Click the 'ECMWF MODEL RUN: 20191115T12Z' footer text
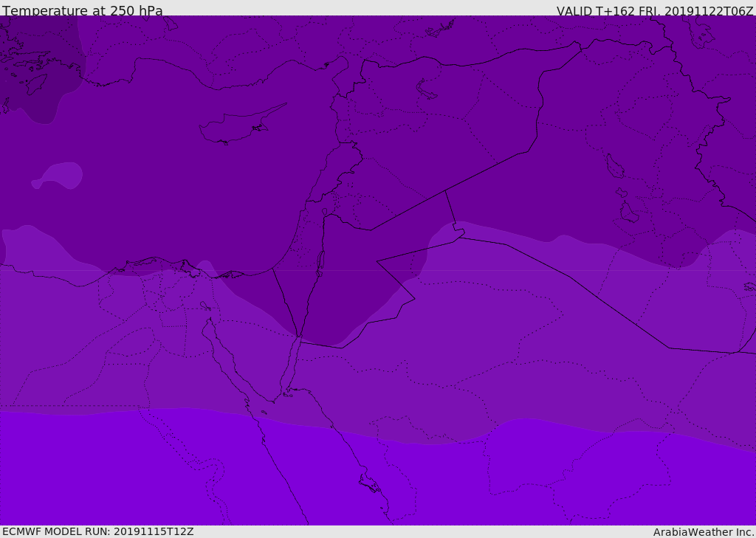Viewport: 756px width, 538px height. coord(98,531)
